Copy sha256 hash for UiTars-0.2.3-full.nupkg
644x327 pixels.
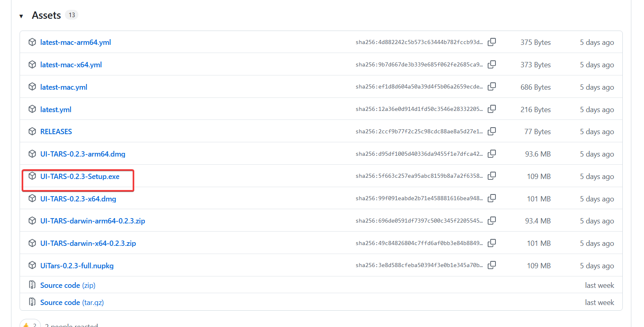click(x=492, y=265)
